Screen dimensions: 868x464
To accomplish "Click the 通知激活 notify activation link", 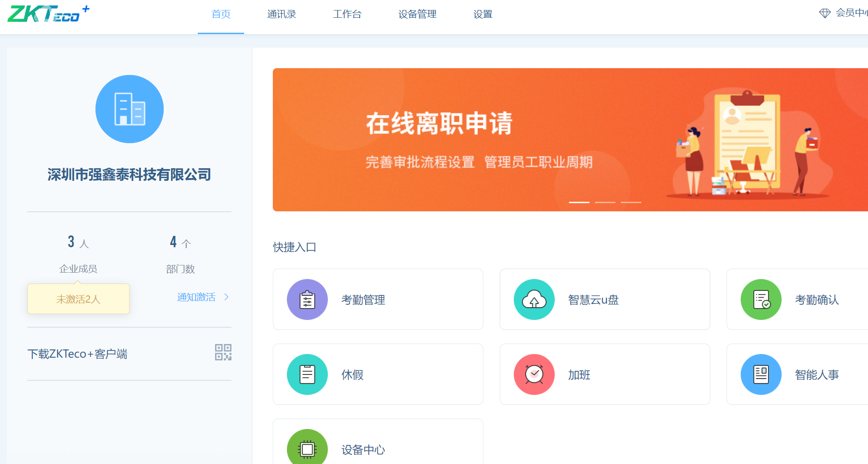I will coord(196,297).
